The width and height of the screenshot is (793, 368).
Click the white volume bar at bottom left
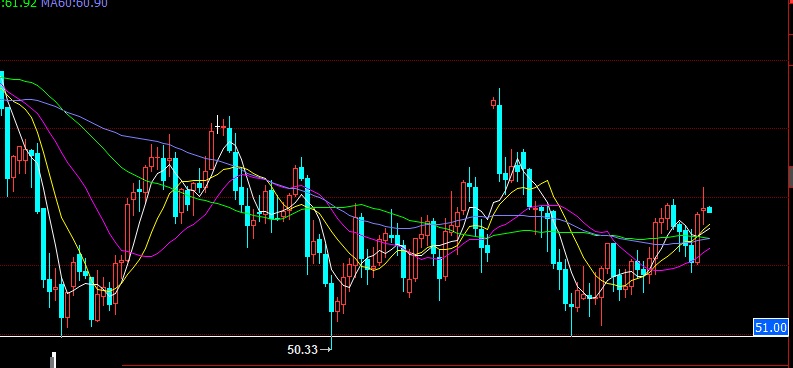[53, 360]
